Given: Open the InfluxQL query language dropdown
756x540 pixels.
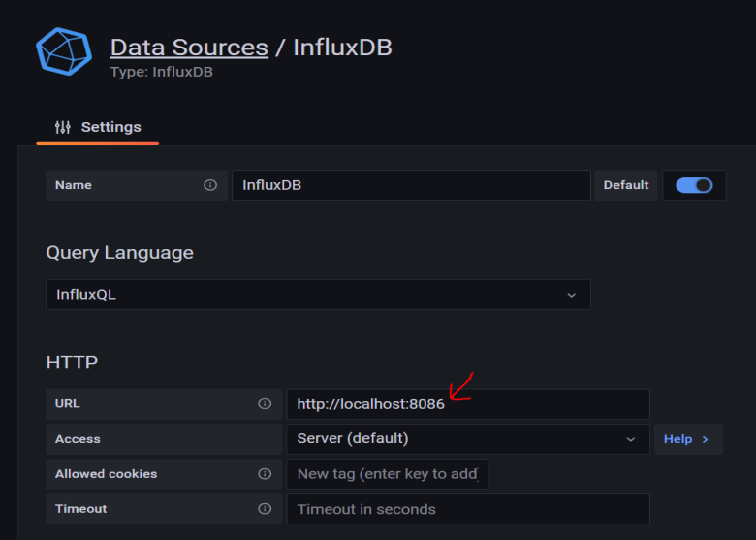Looking at the screenshot, I should tap(318, 295).
